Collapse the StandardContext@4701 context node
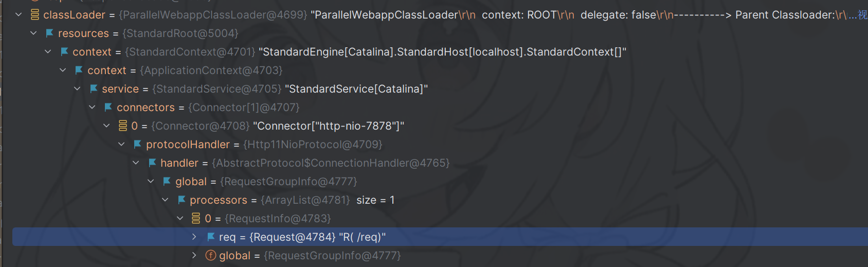The width and height of the screenshot is (868, 267). (x=48, y=52)
